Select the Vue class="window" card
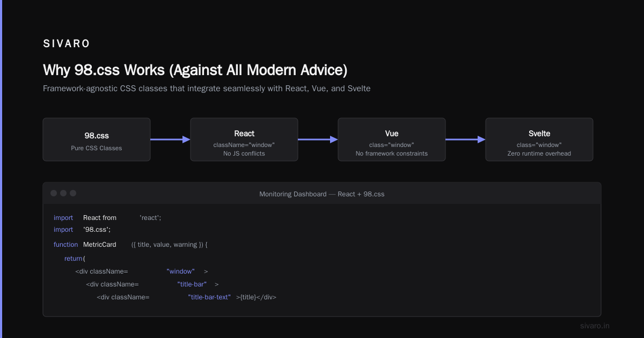Image resolution: width=644 pixels, height=338 pixels. pyautogui.click(x=392, y=139)
